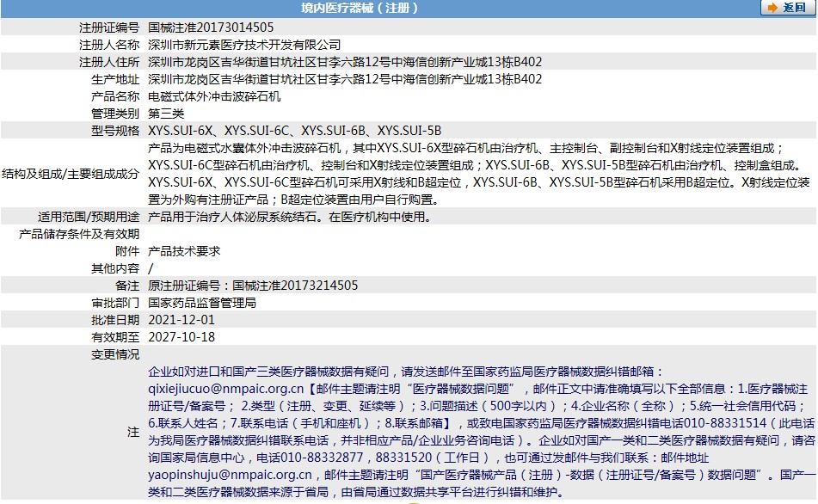Click approval date 2021-12-01
Screen dimensions: 818x504
point(181,320)
